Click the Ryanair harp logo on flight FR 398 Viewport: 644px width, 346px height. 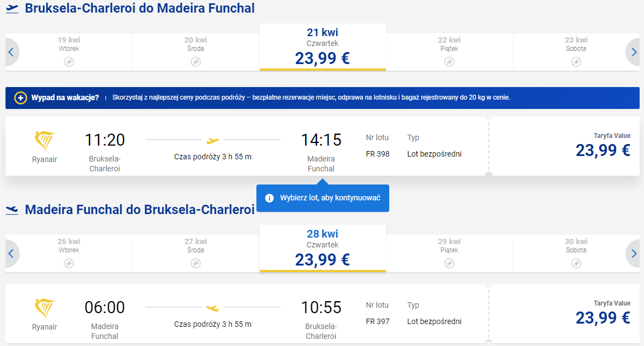44,141
